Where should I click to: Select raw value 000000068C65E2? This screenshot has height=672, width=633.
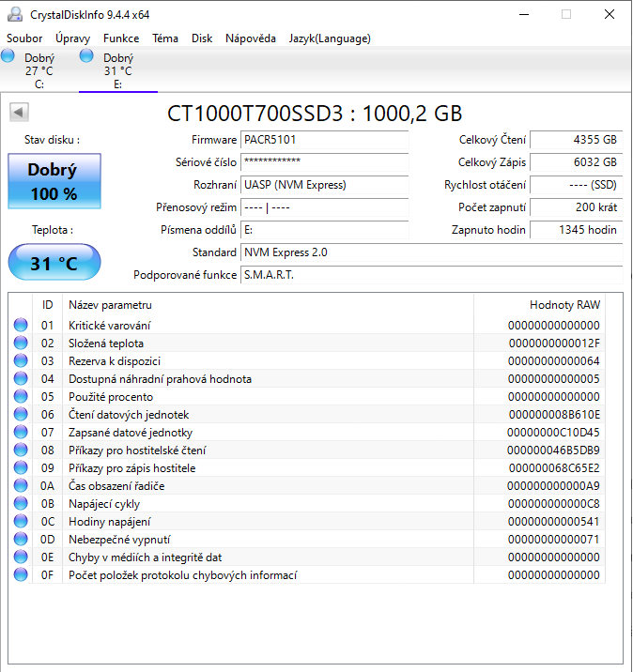pyautogui.click(x=554, y=468)
